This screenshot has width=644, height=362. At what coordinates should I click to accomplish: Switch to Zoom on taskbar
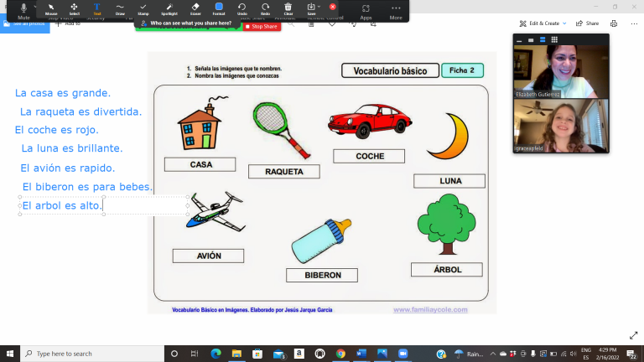[403, 354]
